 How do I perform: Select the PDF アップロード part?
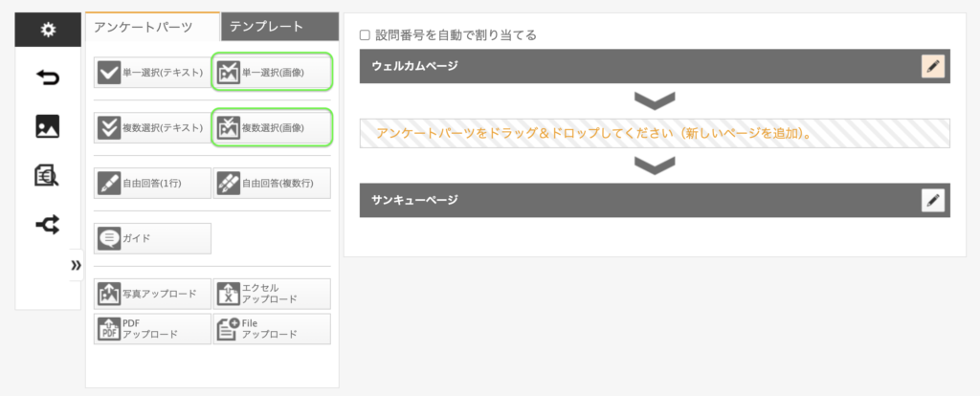(x=152, y=329)
